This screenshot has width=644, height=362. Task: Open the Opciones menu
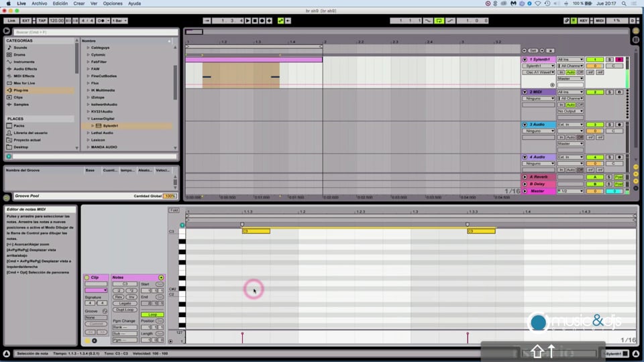point(113,3)
